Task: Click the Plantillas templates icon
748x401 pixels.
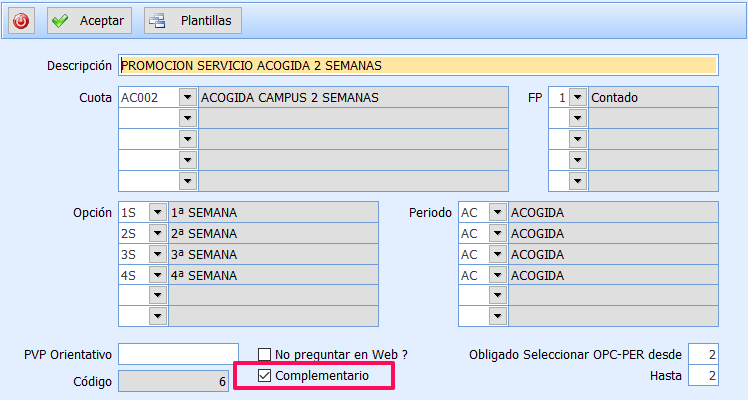Action: pos(159,20)
